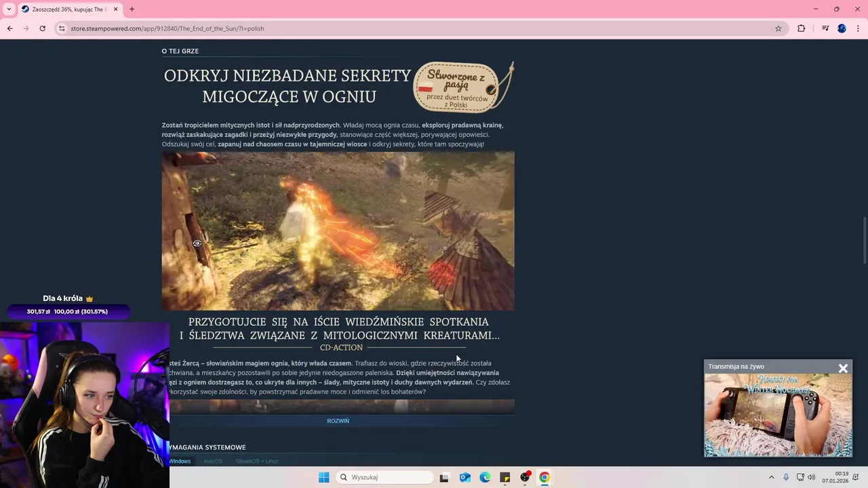868x488 pixels.
Task: Select the Steam tab titled Zaoszczędź 36%
Action: (x=70, y=9)
